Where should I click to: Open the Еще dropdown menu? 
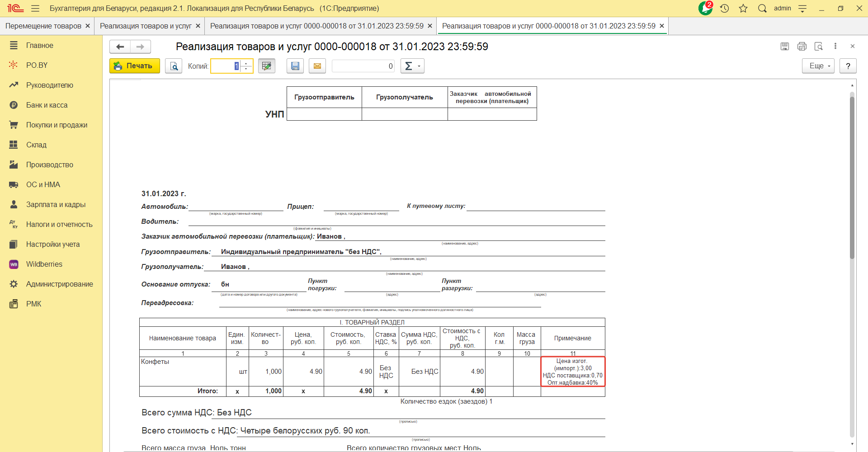tap(818, 66)
